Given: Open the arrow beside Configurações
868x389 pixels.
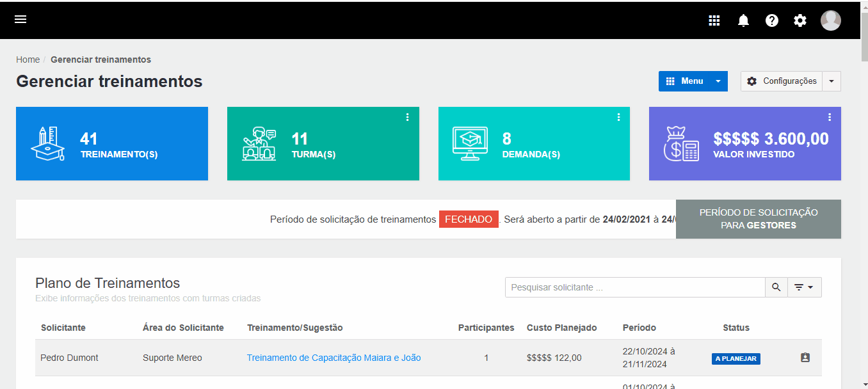Looking at the screenshot, I should coord(831,81).
